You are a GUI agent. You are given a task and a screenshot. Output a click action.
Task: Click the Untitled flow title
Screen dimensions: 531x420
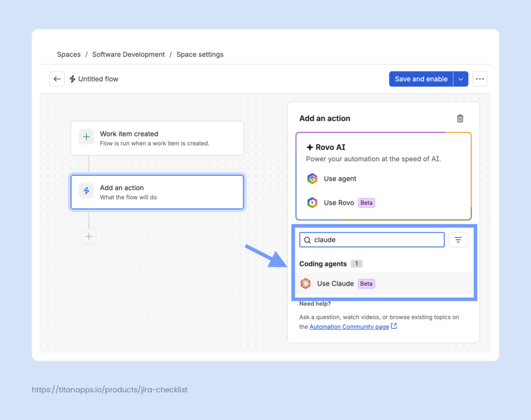98,79
